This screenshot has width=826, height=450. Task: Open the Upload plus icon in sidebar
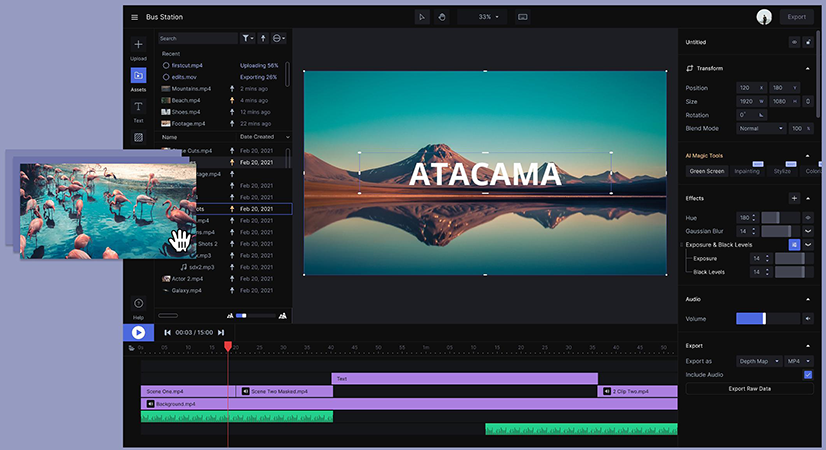click(x=139, y=45)
